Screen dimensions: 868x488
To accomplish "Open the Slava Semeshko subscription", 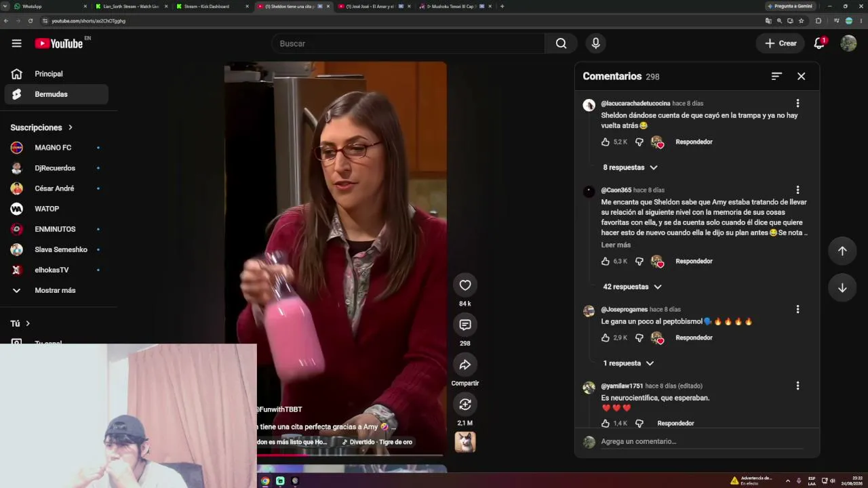I will [56, 249].
